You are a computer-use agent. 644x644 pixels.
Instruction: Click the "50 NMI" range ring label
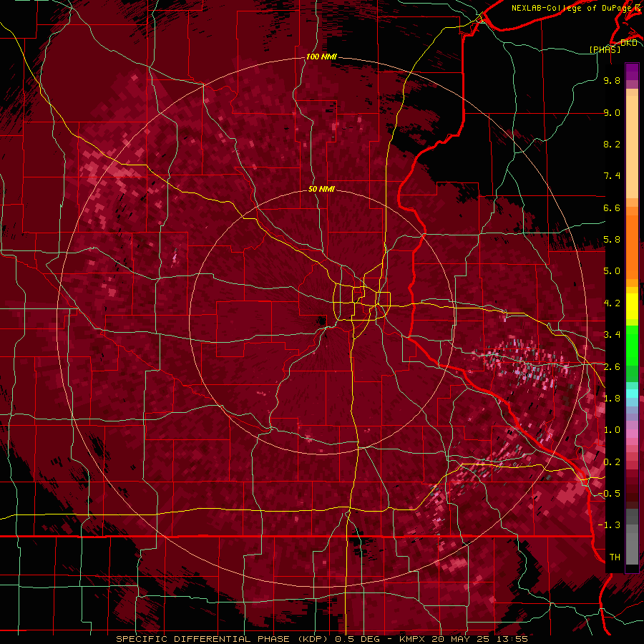(x=321, y=189)
